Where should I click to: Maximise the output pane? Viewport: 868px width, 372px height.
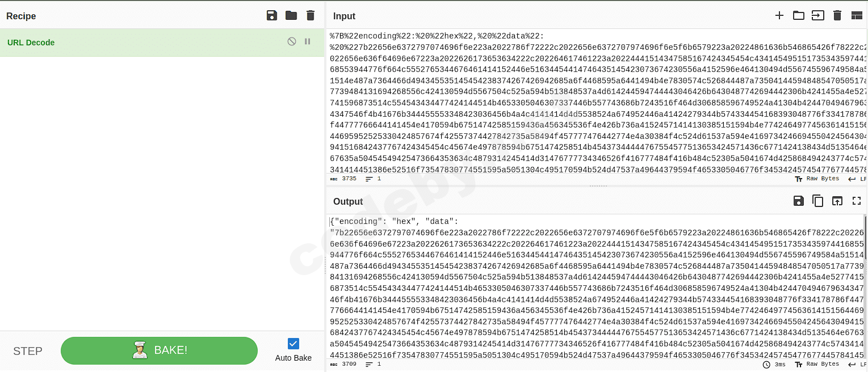(x=857, y=201)
